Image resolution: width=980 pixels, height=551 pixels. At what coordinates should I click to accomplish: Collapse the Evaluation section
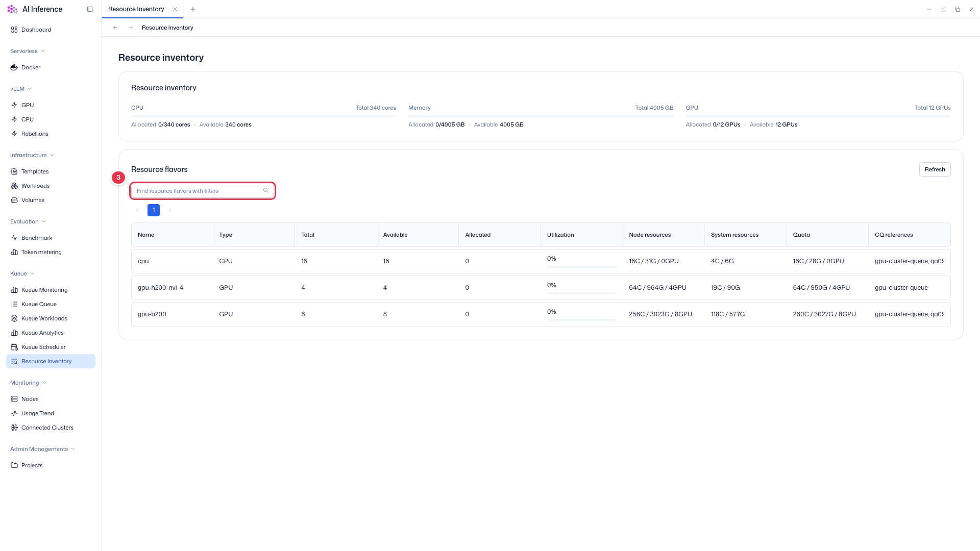28,221
